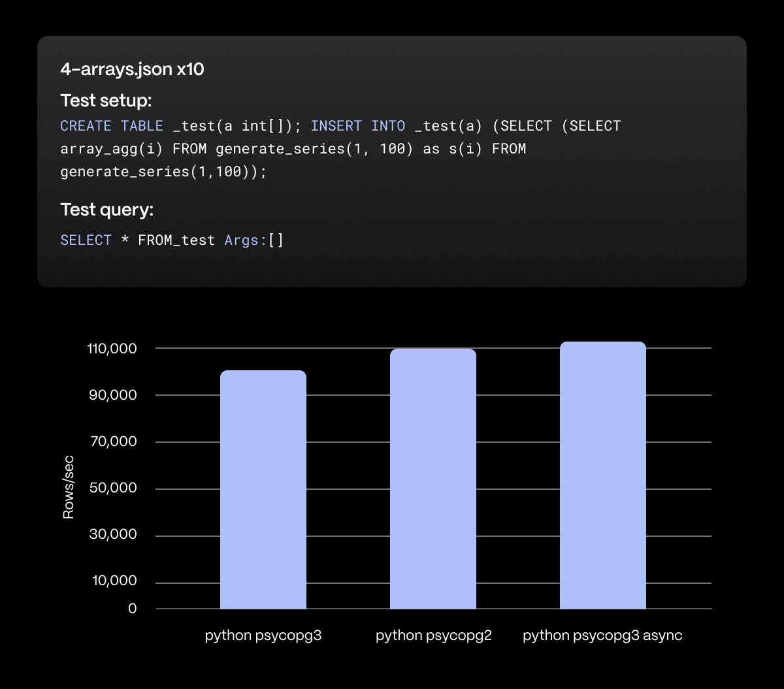Click the python psycopg3 bar

263,490
